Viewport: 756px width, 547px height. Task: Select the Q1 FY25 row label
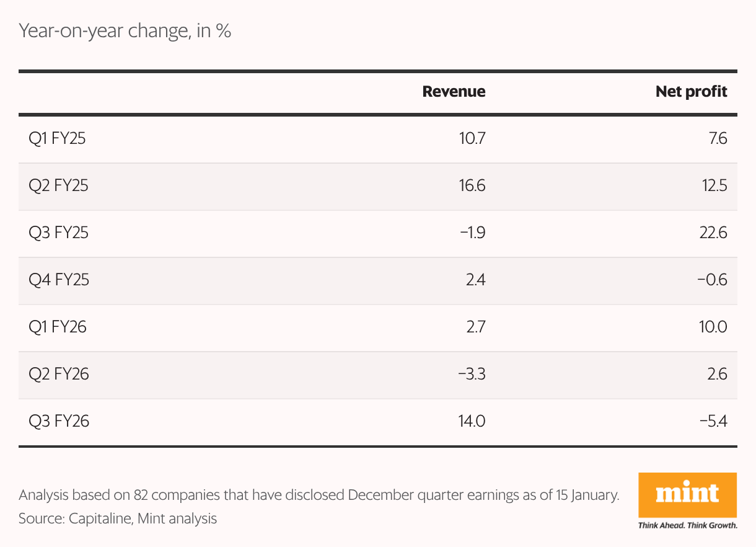tap(57, 138)
